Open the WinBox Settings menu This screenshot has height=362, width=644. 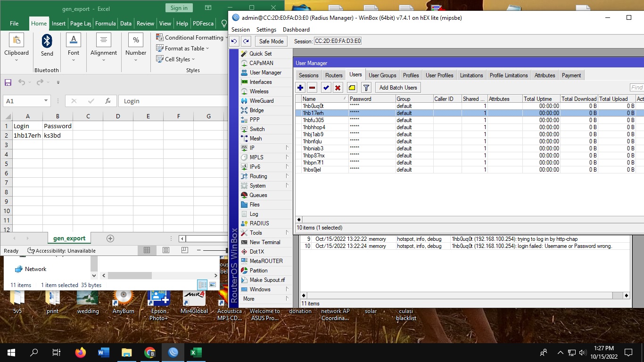pos(266,29)
